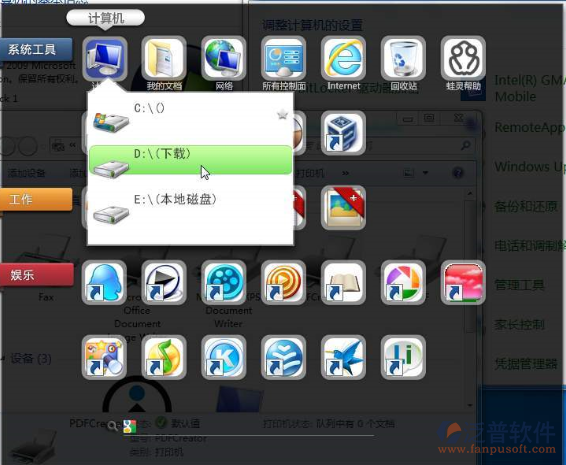Screen dimensions: 566x465
Task: Switch to the 娱乐 category tab
Action: [36, 275]
